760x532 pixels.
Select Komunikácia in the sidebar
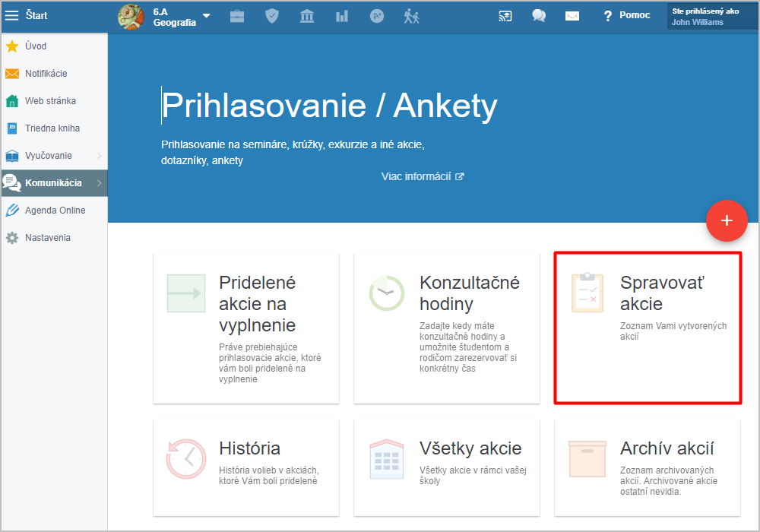pos(54,183)
